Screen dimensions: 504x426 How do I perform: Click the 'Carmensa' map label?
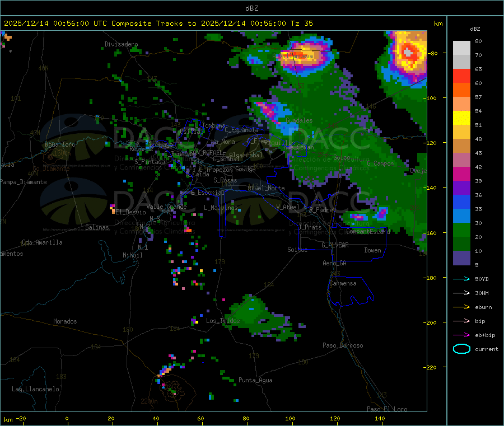point(343,283)
